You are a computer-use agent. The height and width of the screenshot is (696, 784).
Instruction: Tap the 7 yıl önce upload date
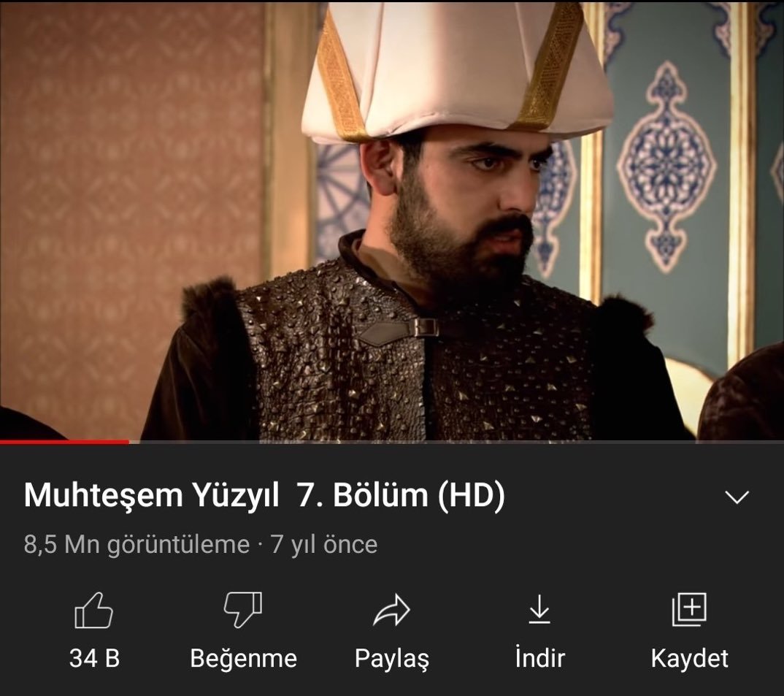tap(324, 544)
